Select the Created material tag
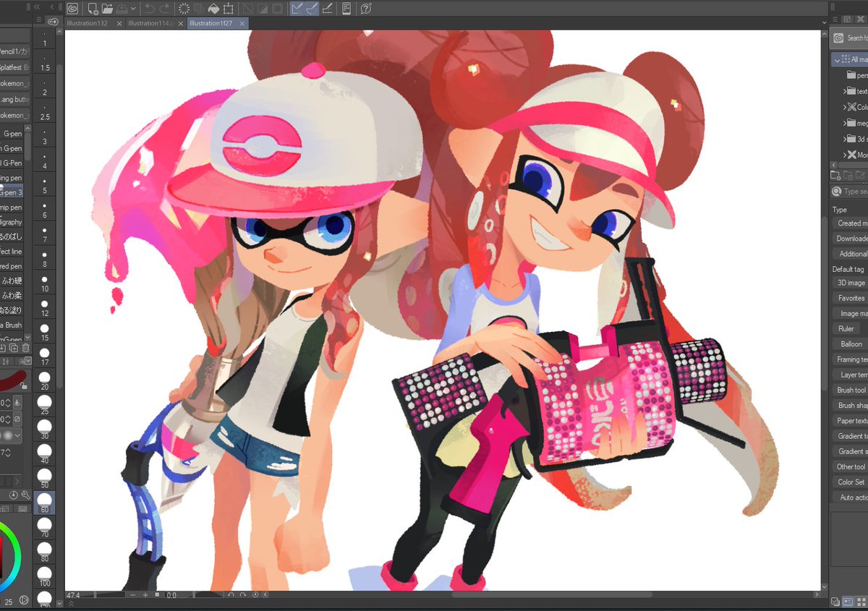Viewport: 868px width, 611px height. coord(850,223)
